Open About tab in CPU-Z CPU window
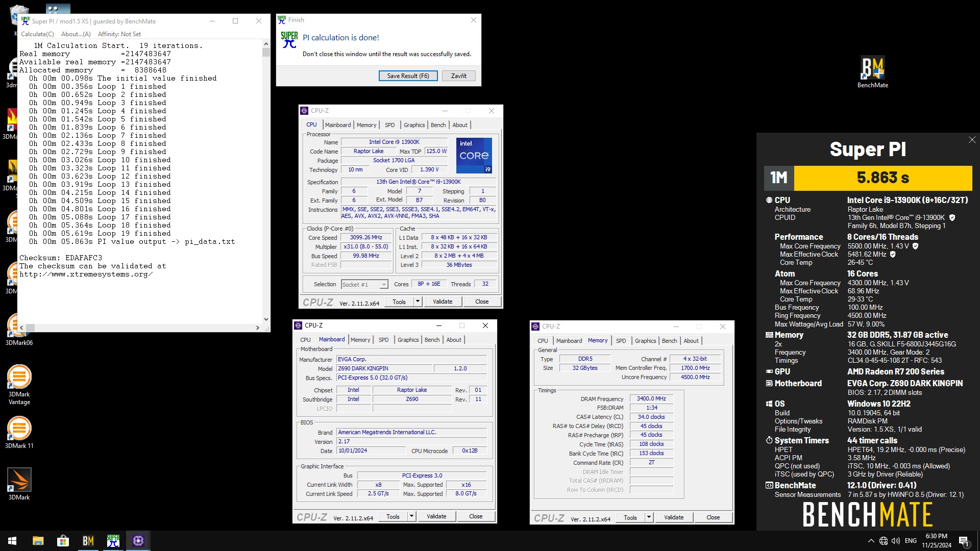Viewport: 980px width, 551px height. (x=460, y=125)
